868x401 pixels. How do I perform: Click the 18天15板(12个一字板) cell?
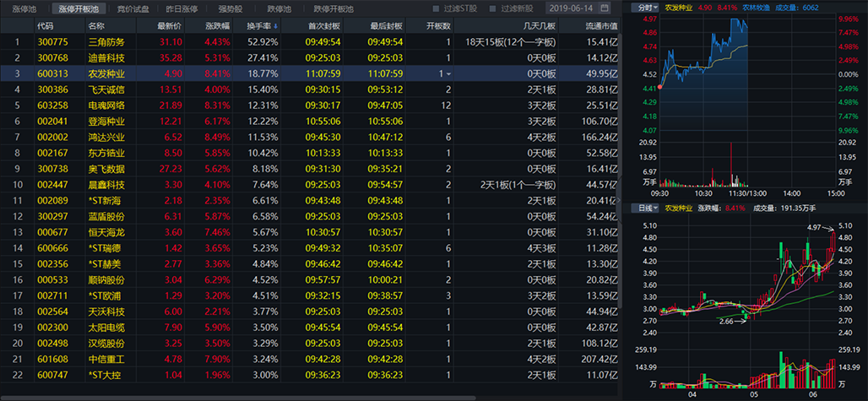click(510, 42)
